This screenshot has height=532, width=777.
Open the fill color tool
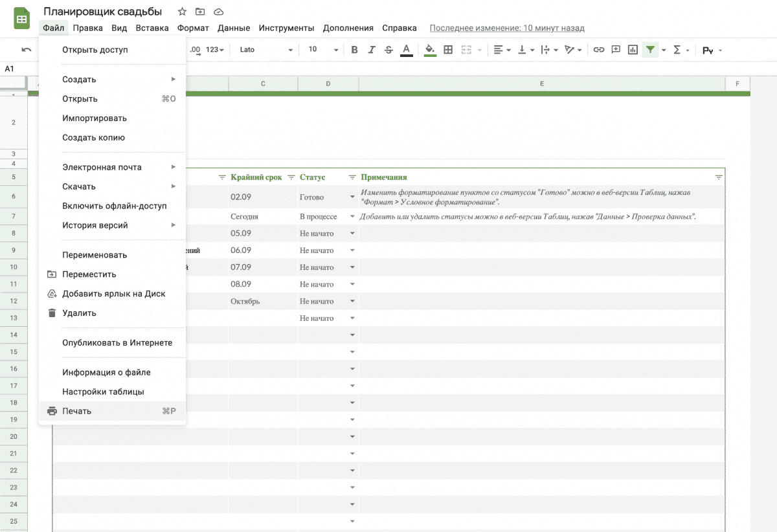[429, 49]
